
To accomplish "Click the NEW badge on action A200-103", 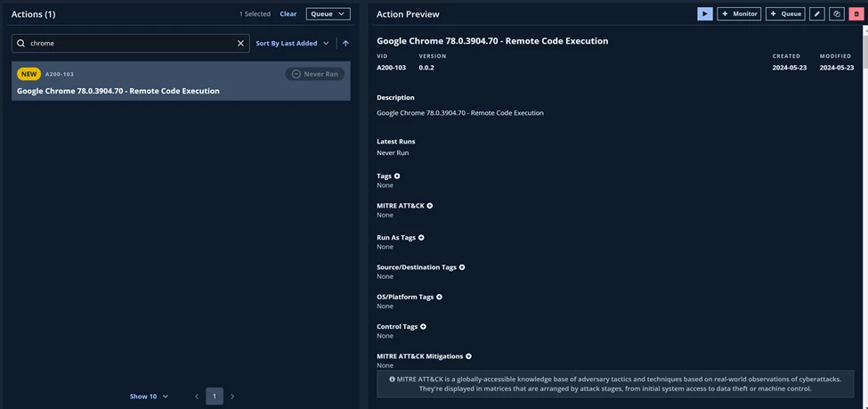I will click(x=28, y=74).
